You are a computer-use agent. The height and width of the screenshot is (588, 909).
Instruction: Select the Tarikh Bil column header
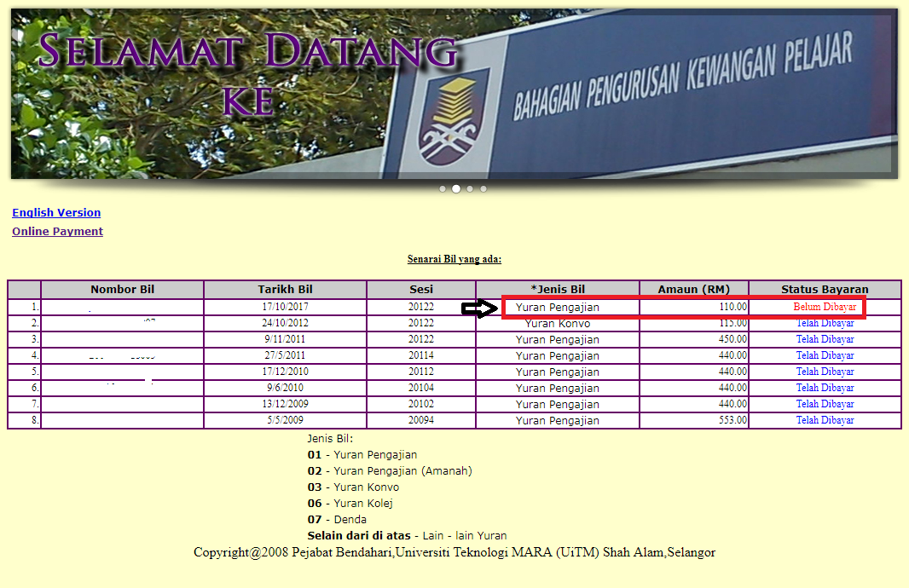point(283,290)
